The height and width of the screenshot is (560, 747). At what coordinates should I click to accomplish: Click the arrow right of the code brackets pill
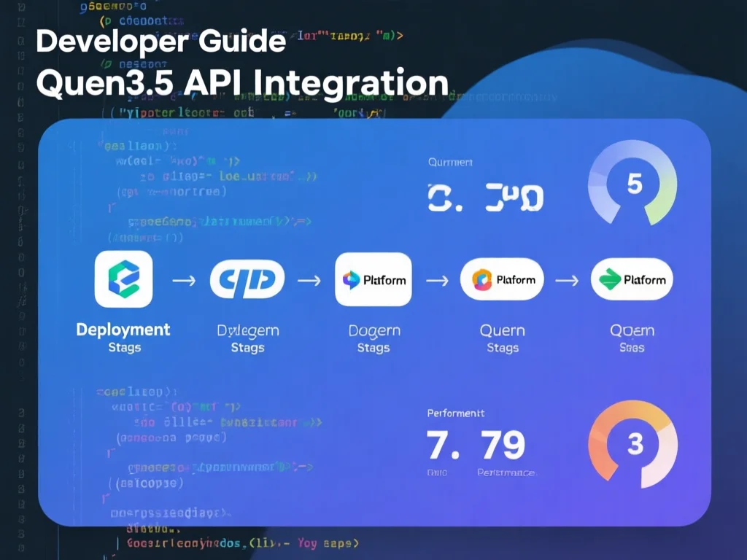click(x=310, y=280)
